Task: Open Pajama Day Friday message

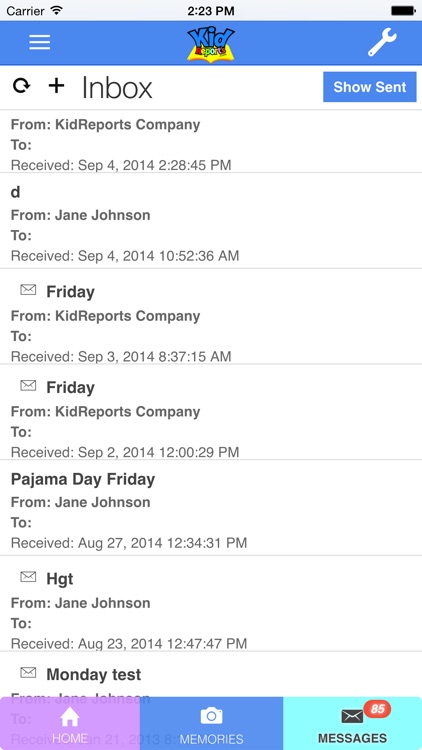Action: [x=211, y=507]
